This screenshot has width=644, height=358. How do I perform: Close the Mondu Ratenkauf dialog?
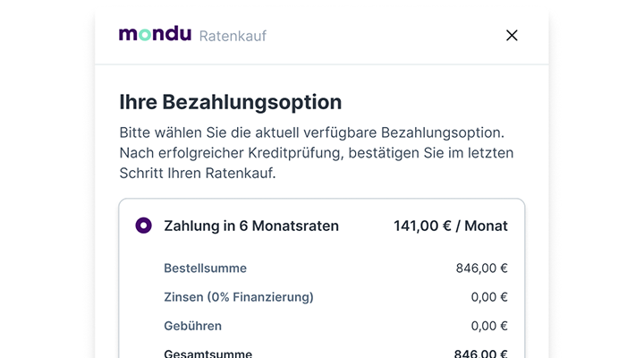click(512, 35)
